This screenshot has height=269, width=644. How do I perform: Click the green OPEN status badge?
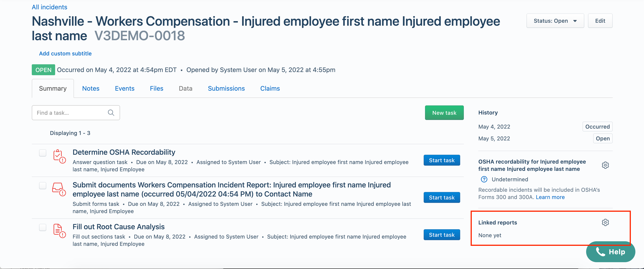tap(43, 70)
